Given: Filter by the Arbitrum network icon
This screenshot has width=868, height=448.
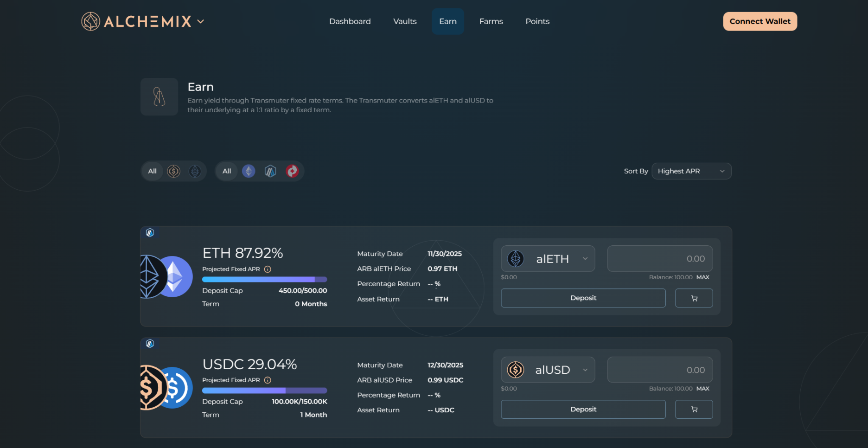Looking at the screenshot, I should pos(270,171).
